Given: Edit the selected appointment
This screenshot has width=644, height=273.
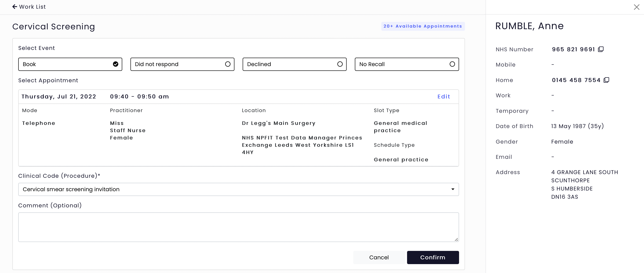Looking at the screenshot, I should 444,97.
